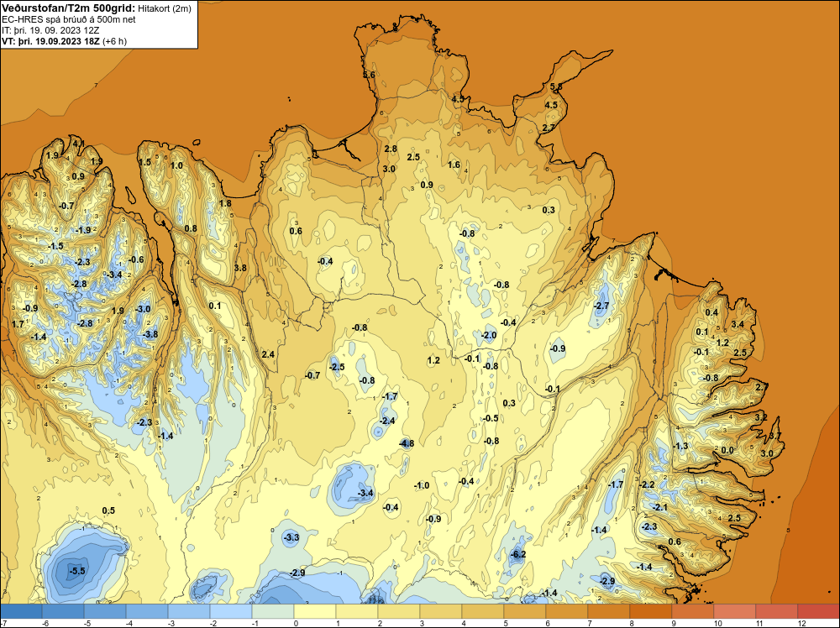Screen dimensions: 840x628
Task: Click the legend swatch between 10 and 11
Action: (735, 611)
